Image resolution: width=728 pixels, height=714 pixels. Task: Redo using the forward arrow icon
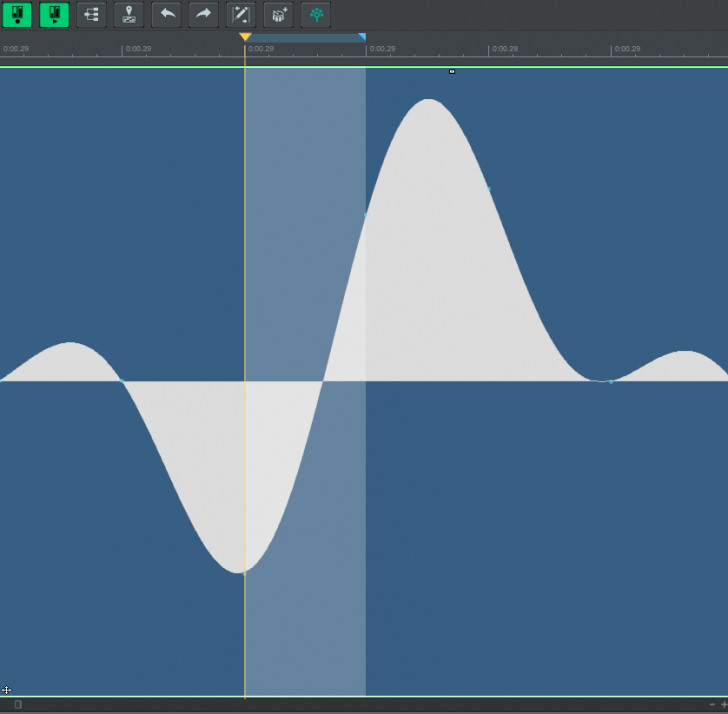point(203,14)
